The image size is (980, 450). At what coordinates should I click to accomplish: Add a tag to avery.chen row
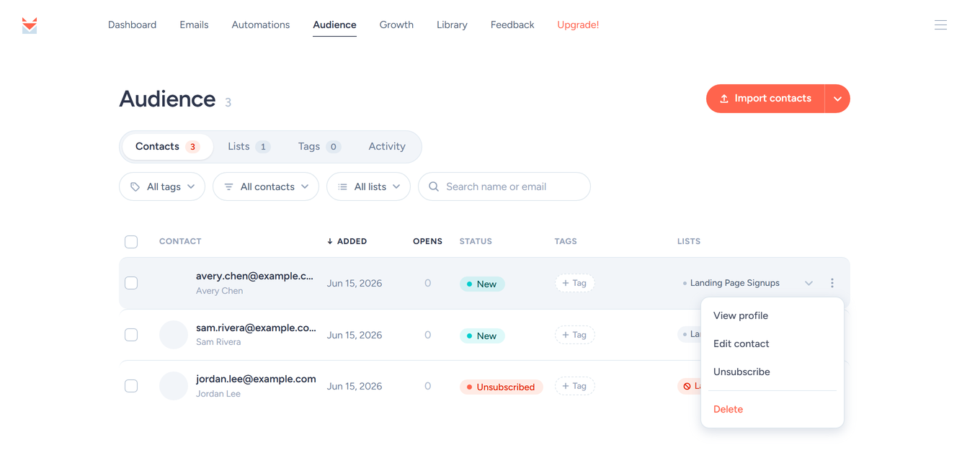click(574, 283)
